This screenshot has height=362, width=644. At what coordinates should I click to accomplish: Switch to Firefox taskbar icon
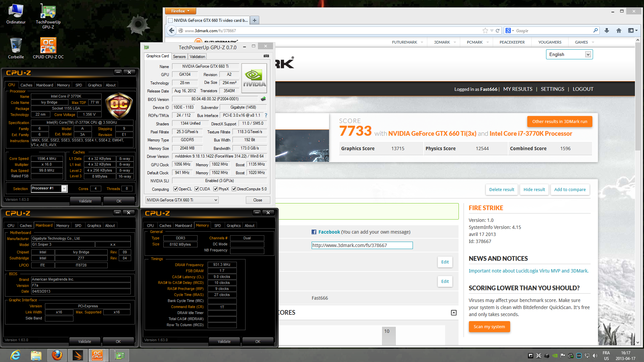tap(57, 355)
